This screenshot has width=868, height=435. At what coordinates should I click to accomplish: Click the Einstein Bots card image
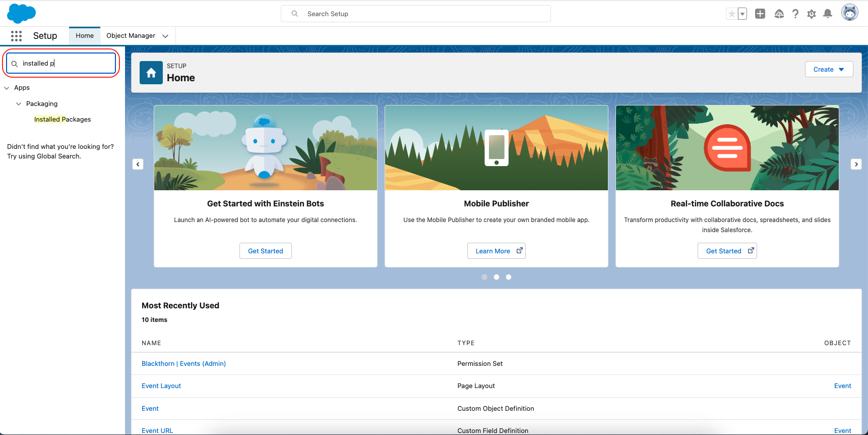click(266, 148)
